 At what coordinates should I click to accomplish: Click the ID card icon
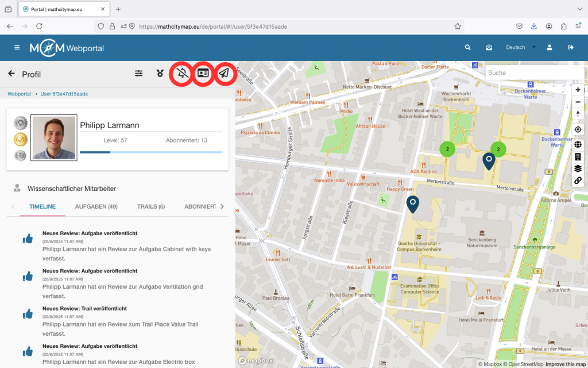point(203,74)
